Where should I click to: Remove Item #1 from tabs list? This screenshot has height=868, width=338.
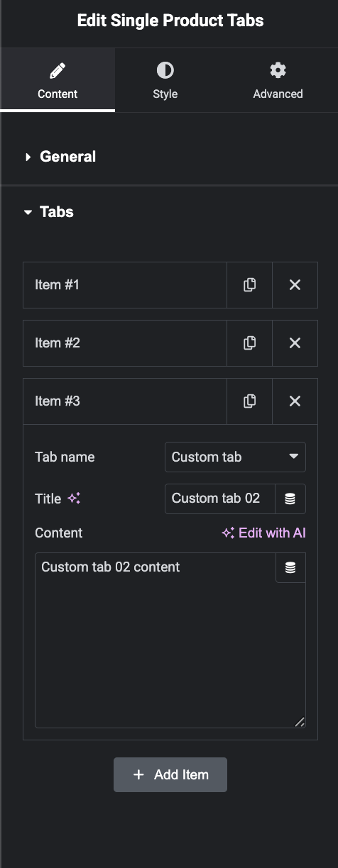tap(295, 285)
